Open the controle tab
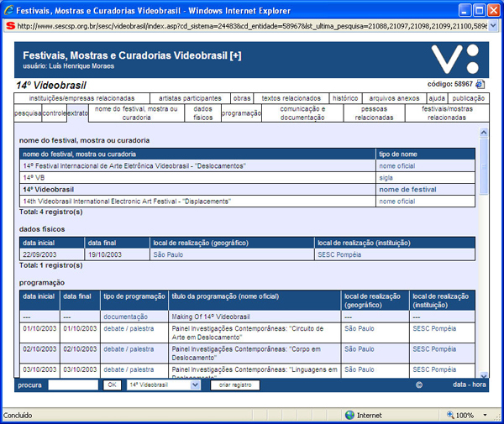Image resolution: width=504 pixels, height=424 pixels. (x=55, y=113)
